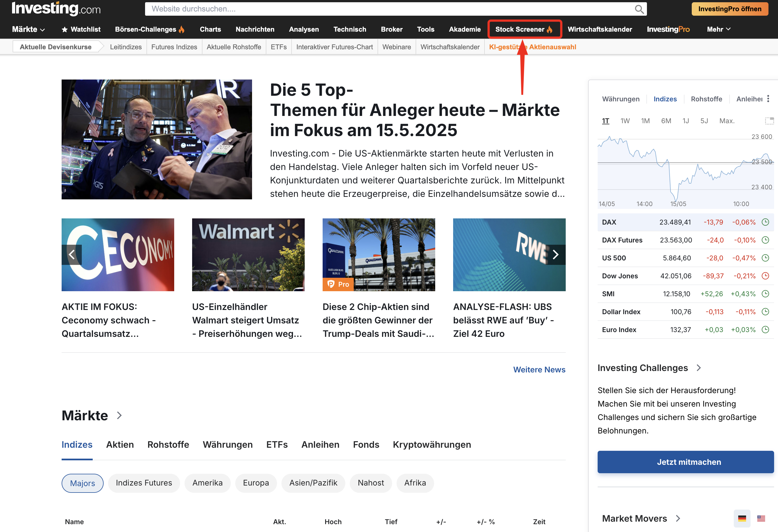Screen dimensions: 778x532
Task: Open the Weitere News link
Action: point(539,370)
